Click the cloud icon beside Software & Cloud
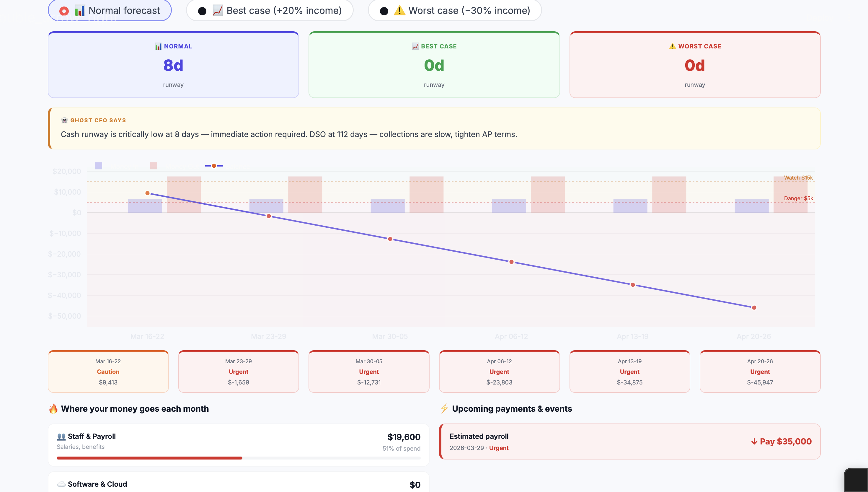868x492 pixels. [61, 484]
